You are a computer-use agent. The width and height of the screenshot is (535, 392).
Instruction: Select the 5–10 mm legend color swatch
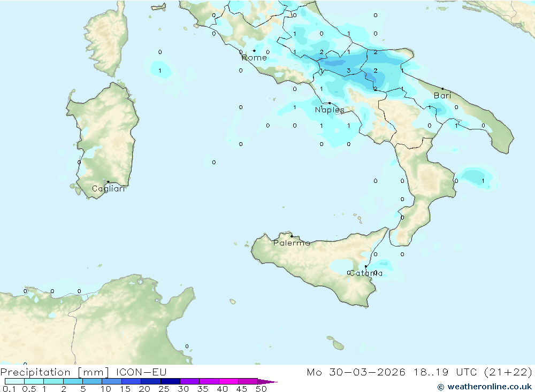point(93,381)
